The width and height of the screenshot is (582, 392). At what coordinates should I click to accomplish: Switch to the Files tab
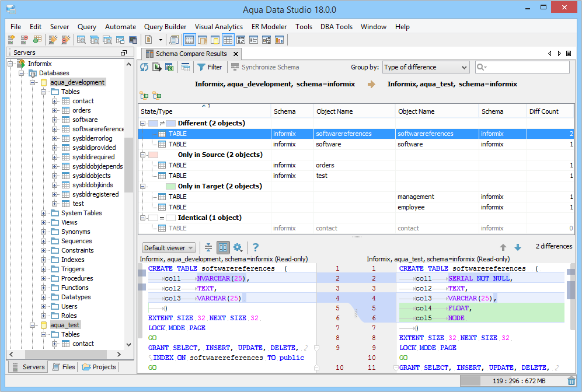(64, 367)
